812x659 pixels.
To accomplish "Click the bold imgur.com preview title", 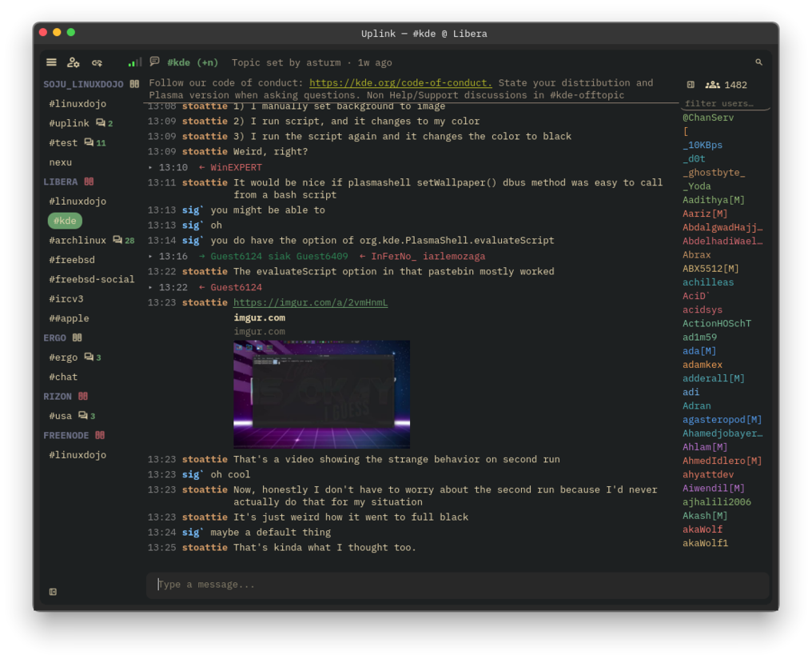I will tap(260, 318).
